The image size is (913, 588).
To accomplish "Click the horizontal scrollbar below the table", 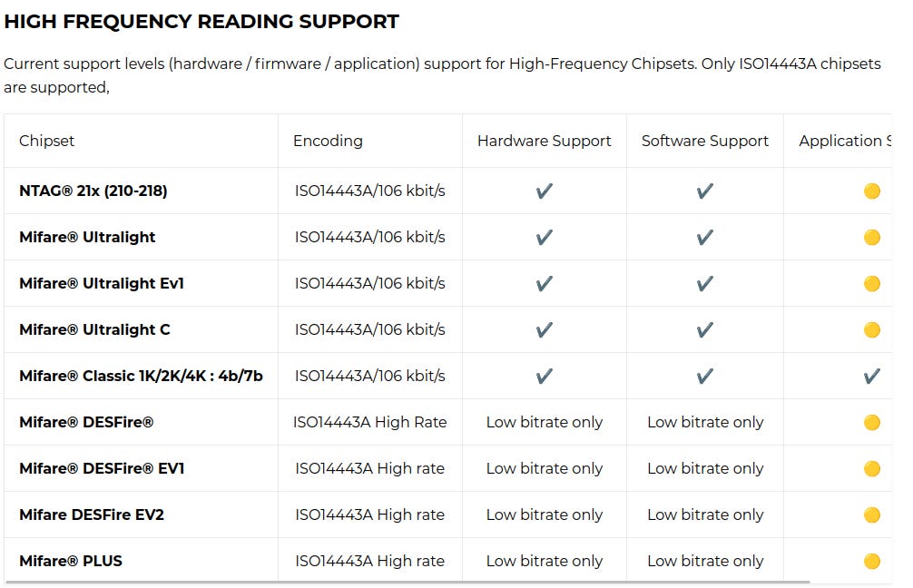I will 408,582.
